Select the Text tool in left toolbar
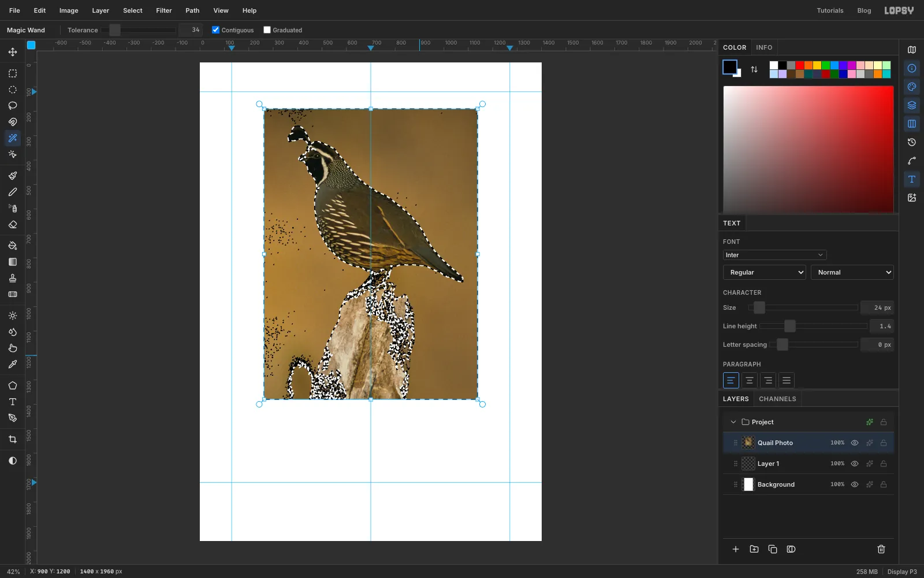 coord(13,402)
